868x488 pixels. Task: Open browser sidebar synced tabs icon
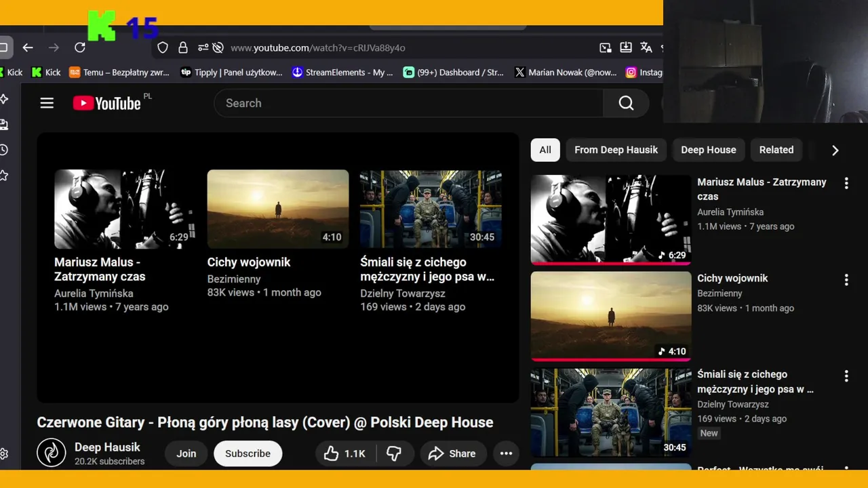[3, 124]
